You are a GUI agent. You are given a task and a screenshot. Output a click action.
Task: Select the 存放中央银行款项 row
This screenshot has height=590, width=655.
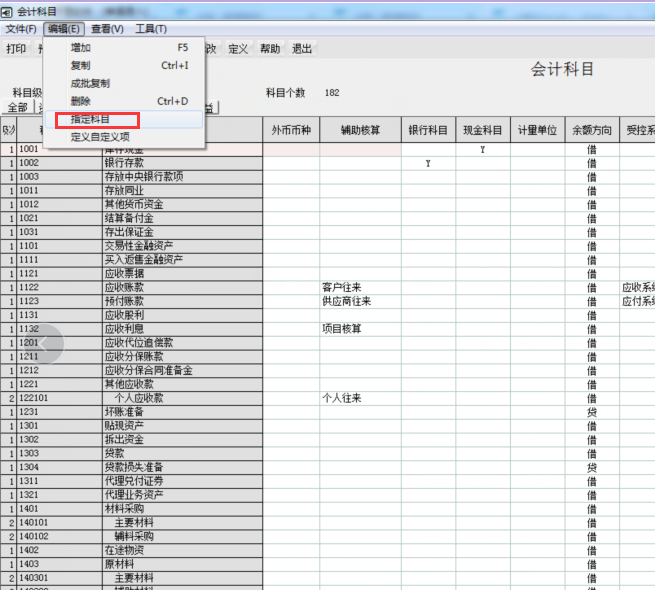(x=182, y=177)
